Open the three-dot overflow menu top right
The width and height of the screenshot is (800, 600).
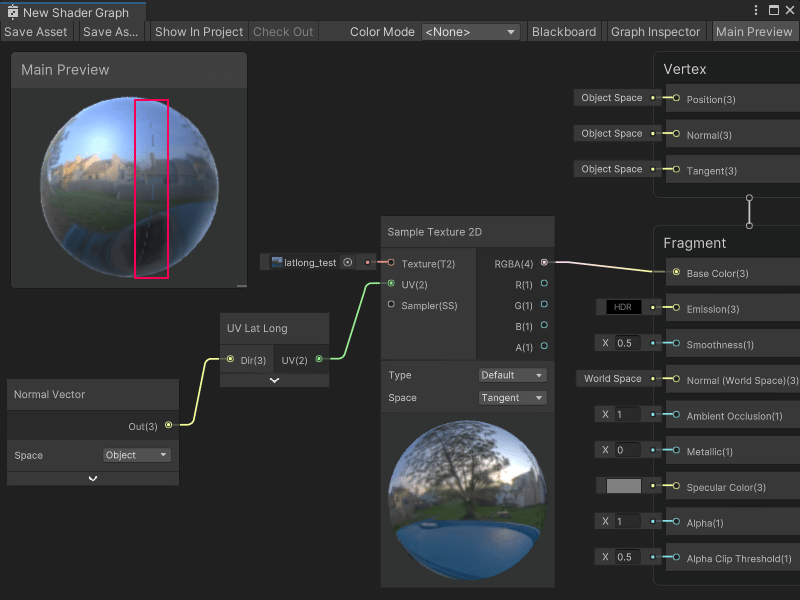757,9
